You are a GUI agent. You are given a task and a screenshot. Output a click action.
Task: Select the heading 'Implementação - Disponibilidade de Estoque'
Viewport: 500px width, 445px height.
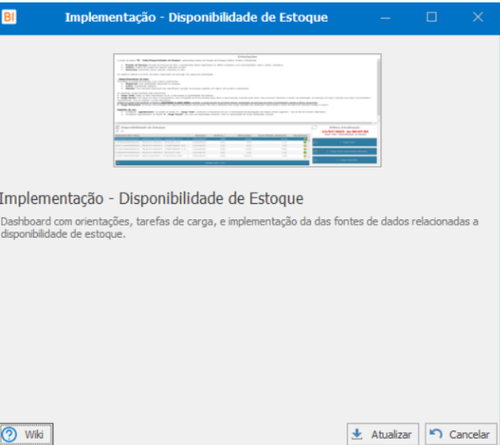[x=151, y=199]
